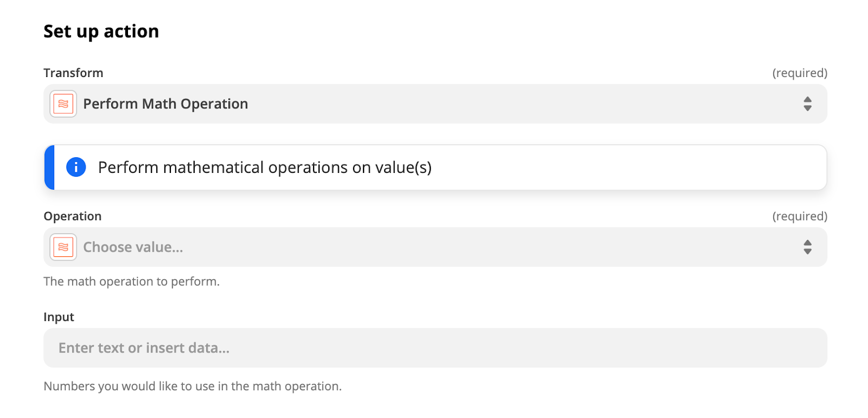Click the blue info icon

[x=76, y=167]
